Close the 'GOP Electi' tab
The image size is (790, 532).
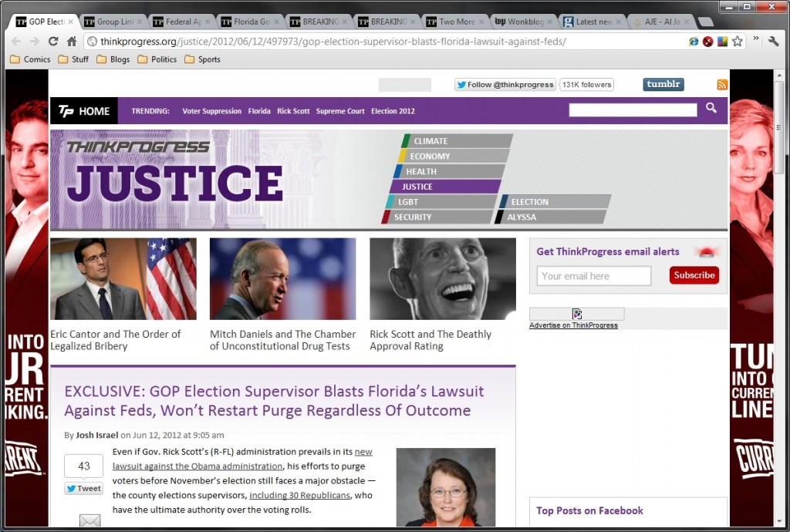coord(70,22)
